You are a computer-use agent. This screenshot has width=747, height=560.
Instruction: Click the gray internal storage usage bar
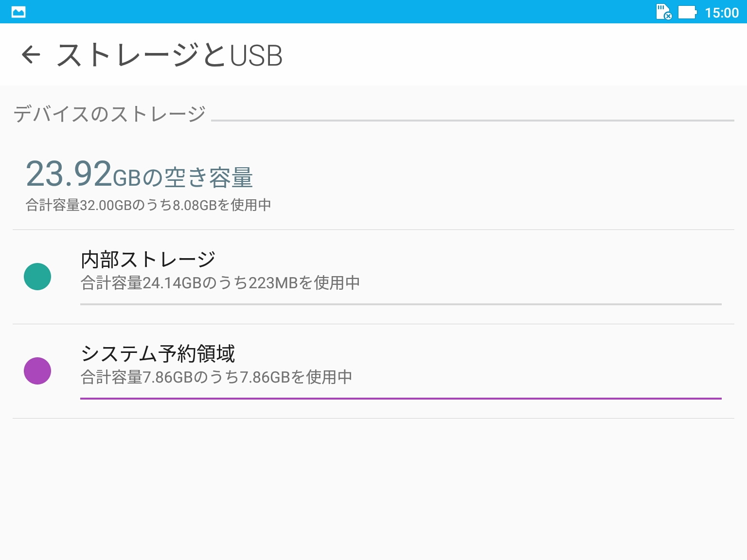point(401,304)
